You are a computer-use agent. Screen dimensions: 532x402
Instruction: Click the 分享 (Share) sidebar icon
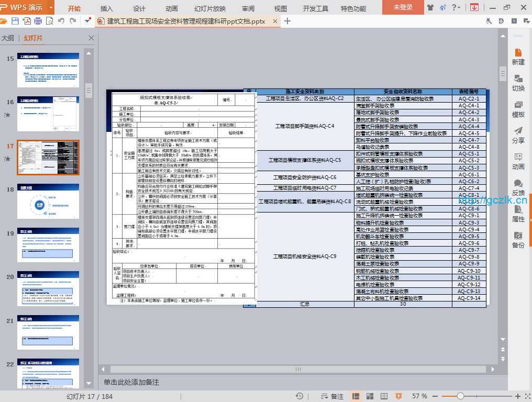pyautogui.click(x=518, y=135)
